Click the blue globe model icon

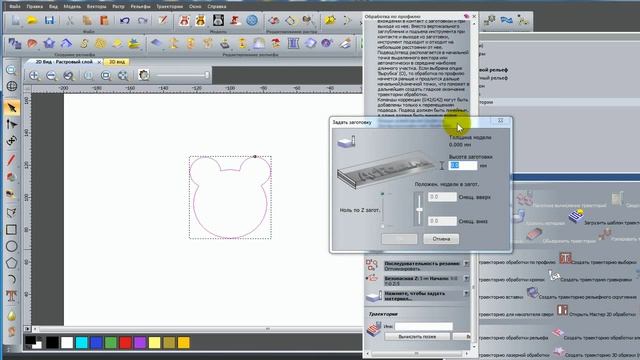click(252, 20)
